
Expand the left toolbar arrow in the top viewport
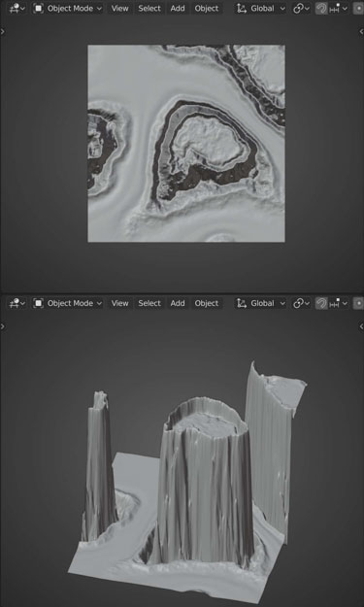coord(3,32)
